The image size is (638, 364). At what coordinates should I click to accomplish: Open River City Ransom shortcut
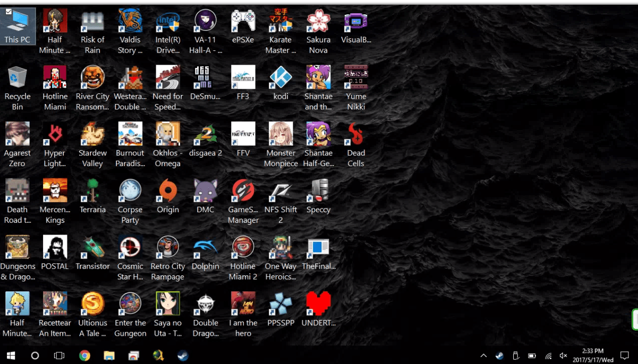pyautogui.click(x=92, y=77)
